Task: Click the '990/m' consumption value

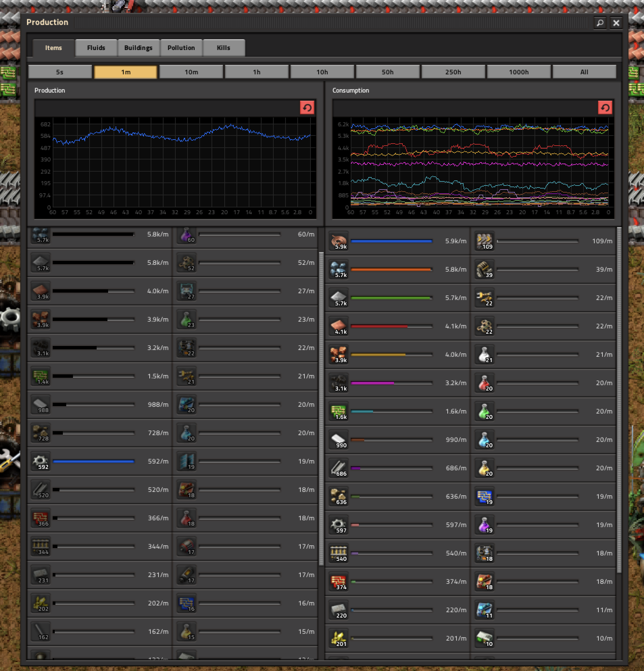Action: [456, 440]
